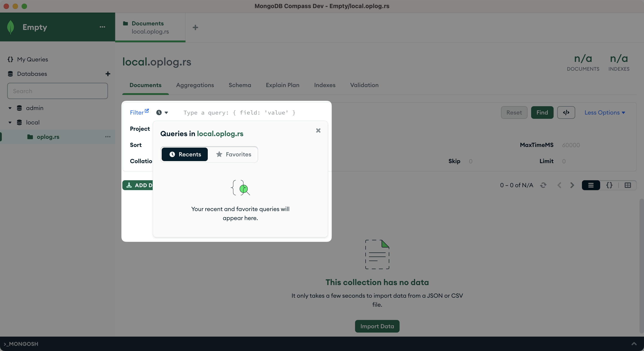Click the Import Data button

coord(377,326)
